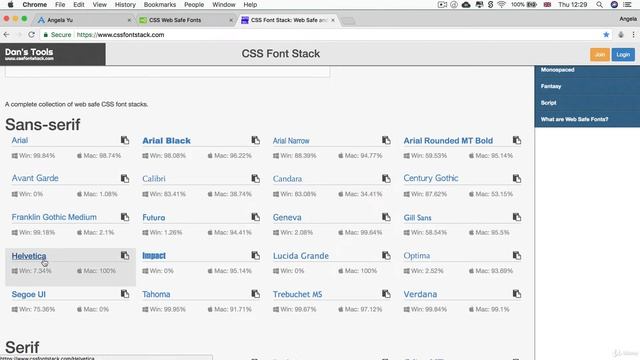640x360 pixels.
Task: Open Spotlight search in menu bar
Action: tap(599, 4)
